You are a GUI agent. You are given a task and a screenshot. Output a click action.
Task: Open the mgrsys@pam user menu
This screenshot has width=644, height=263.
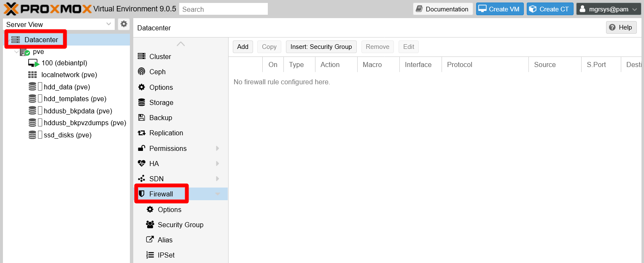609,8
